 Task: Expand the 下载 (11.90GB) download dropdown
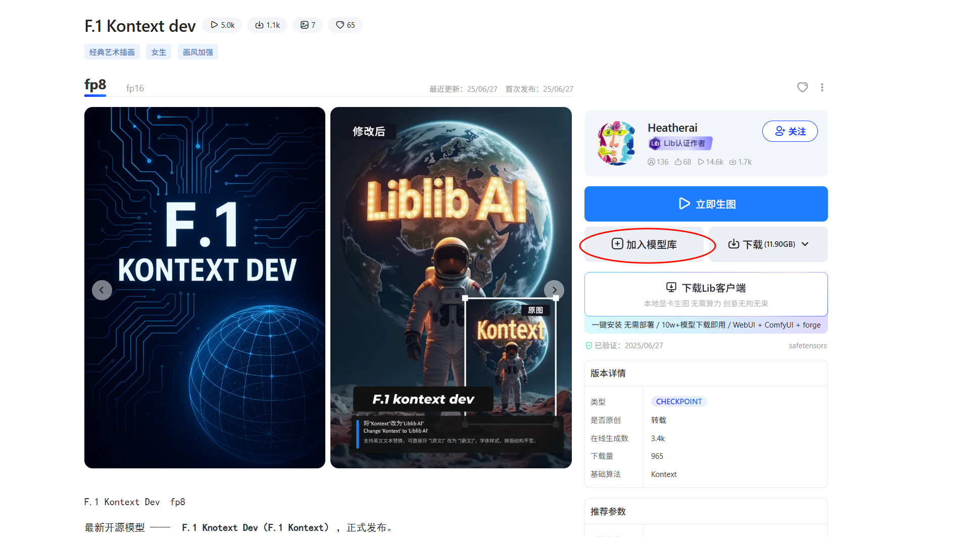click(768, 244)
